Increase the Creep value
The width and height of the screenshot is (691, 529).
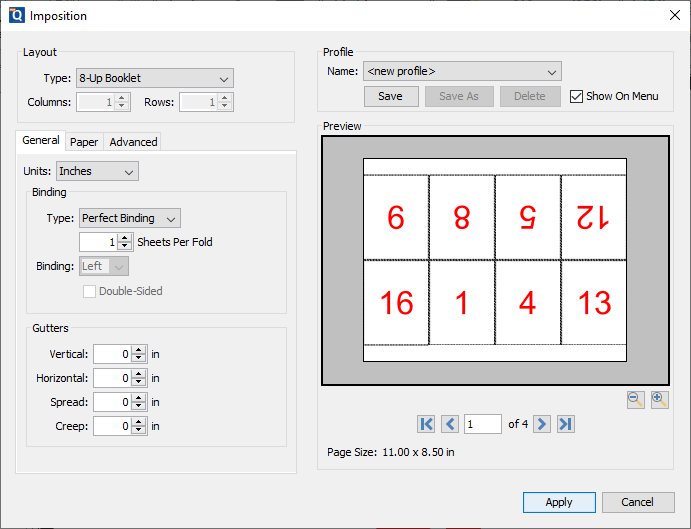click(139, 422)
